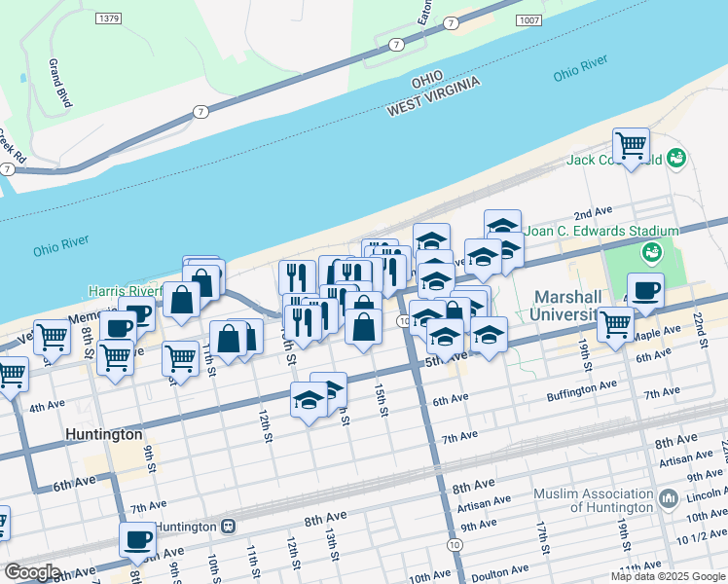Select the 1379 road shield
Viewport: 728px width, 584px height.
click(109, 18)
